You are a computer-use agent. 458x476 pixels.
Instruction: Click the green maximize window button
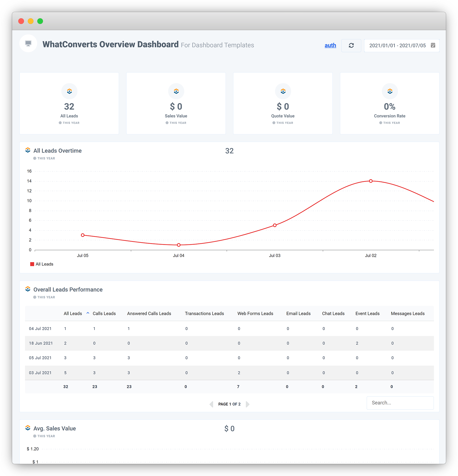pyautogui.click(x=40, y=21)
